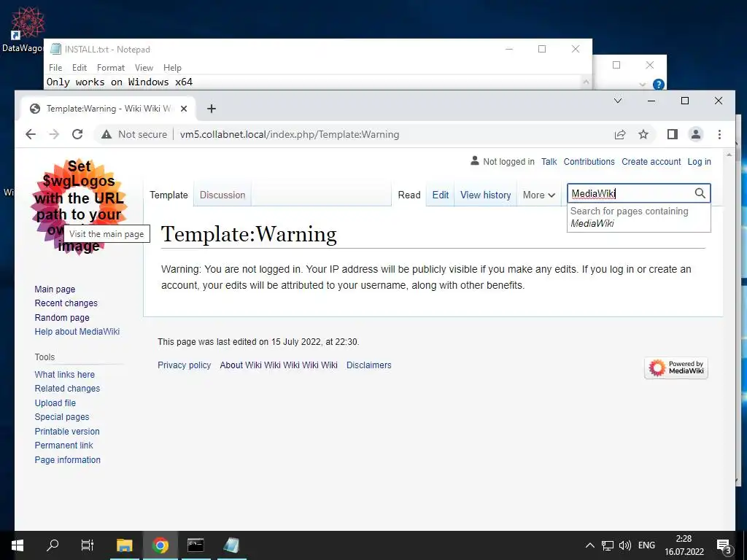Open the Contributions link
Viewport: 747px width, 560px height.
coord(589,161)
